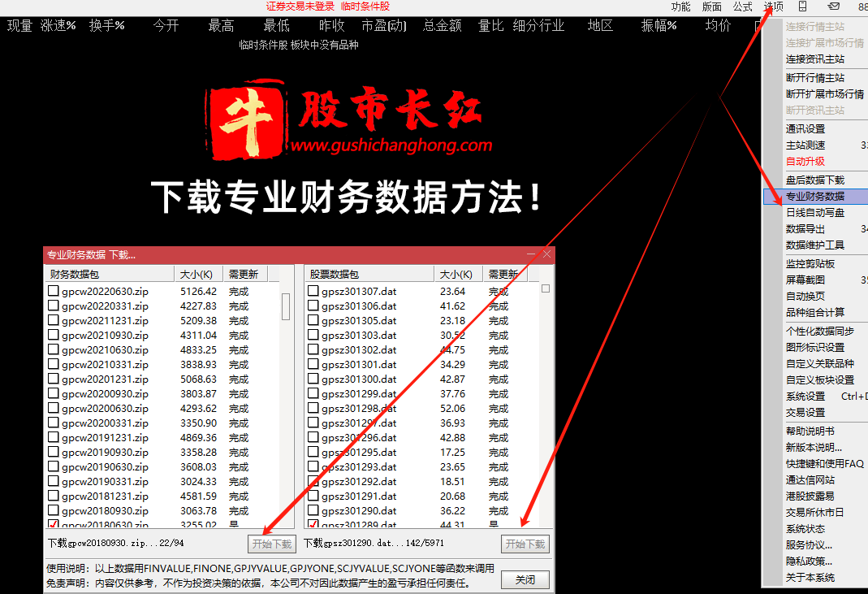Sort by the 股票数据包 column header
Image resolution: width=868 pixels, height=594 pixels.
point(369,274)
